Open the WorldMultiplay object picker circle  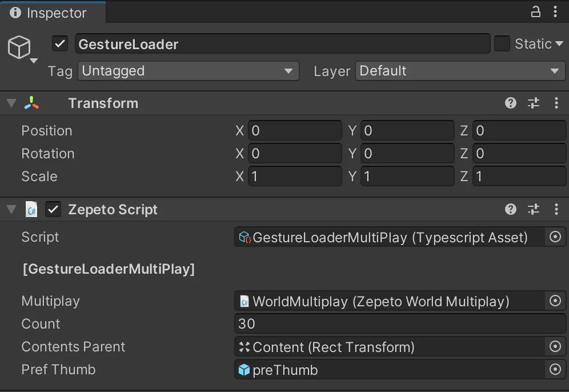coord(555,301)
